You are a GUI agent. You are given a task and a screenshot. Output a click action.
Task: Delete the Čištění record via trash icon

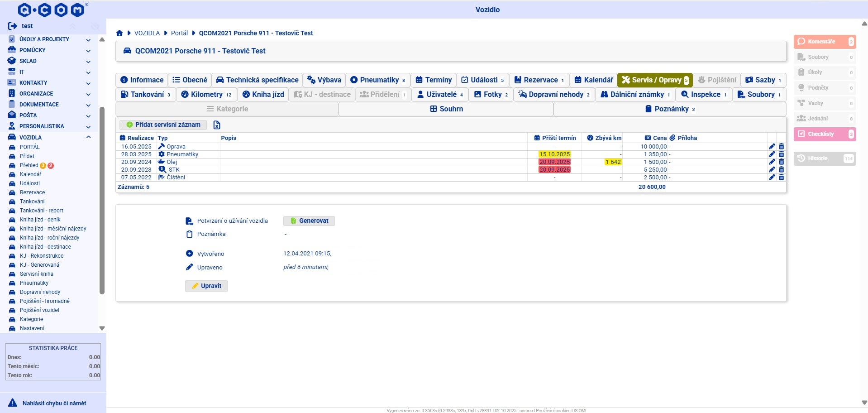(781, 178)
